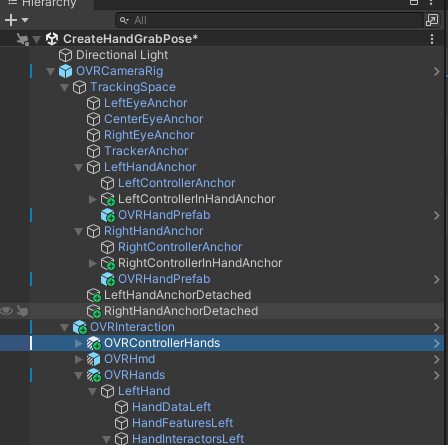Viewport: 448px width, 445px height.
Task: Open Hierarchy panel more options menu
Action: (431, 3)
